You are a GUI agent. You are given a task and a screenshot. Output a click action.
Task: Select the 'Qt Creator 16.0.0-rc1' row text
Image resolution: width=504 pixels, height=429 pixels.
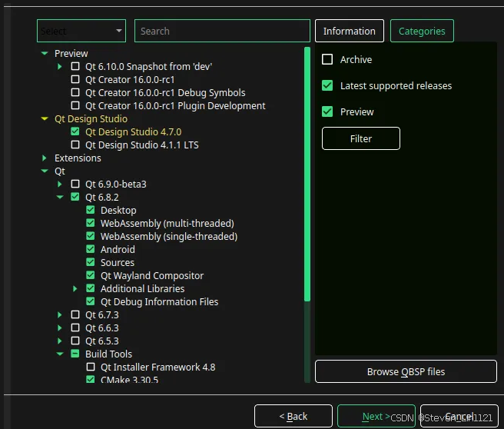(x=130, y=80)
